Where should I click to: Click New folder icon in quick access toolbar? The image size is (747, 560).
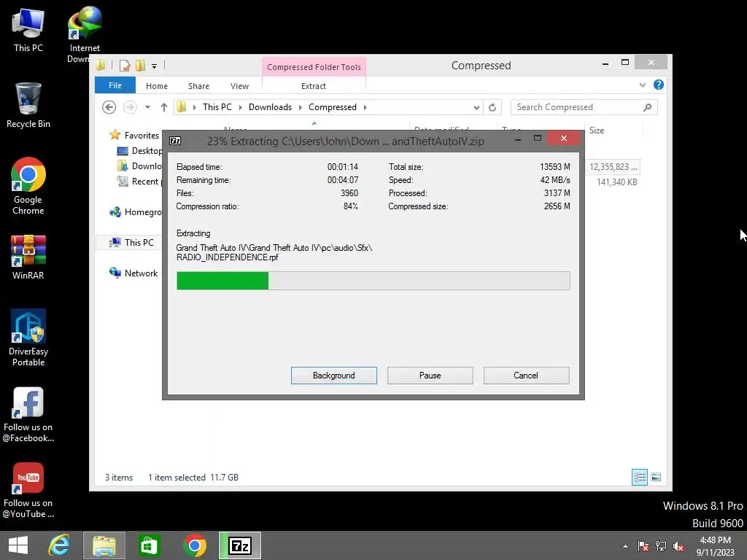[141, 65]
